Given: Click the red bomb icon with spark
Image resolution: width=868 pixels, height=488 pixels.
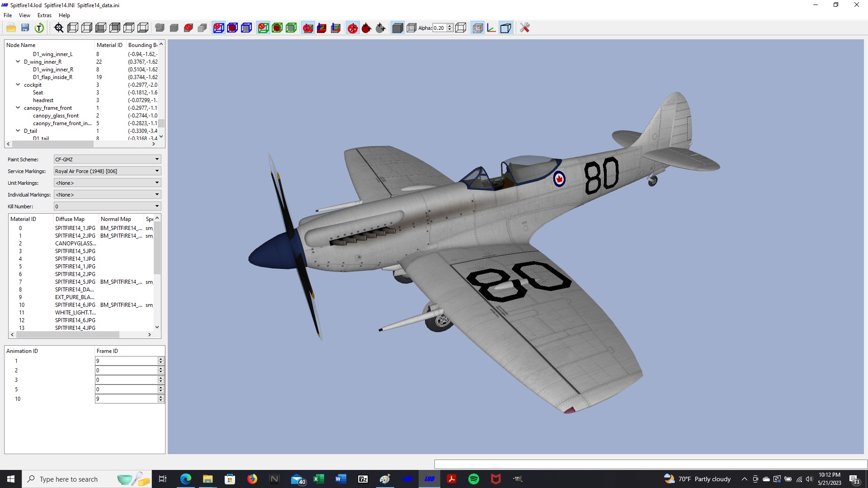Looking at the screenshot, I should pos(367,28).
